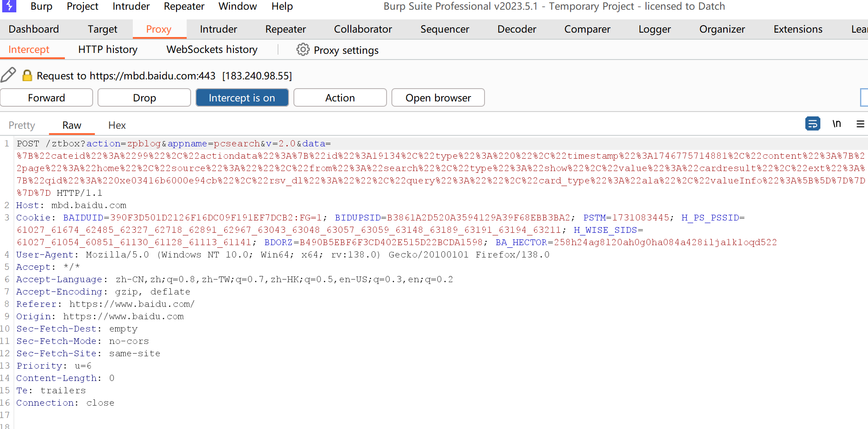Open the Extensions tab
Screen dimensions: 868x429
click(798, 29)
